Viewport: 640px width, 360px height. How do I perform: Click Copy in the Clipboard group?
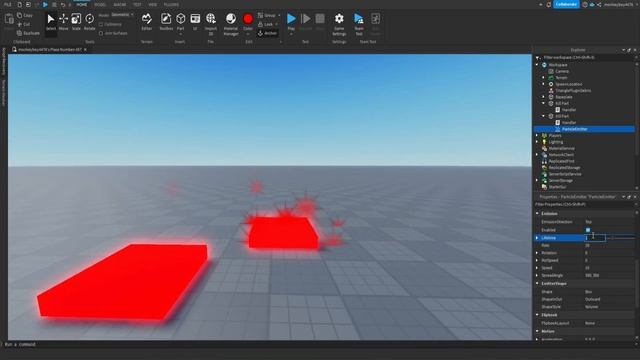click(x=25, y=16)
